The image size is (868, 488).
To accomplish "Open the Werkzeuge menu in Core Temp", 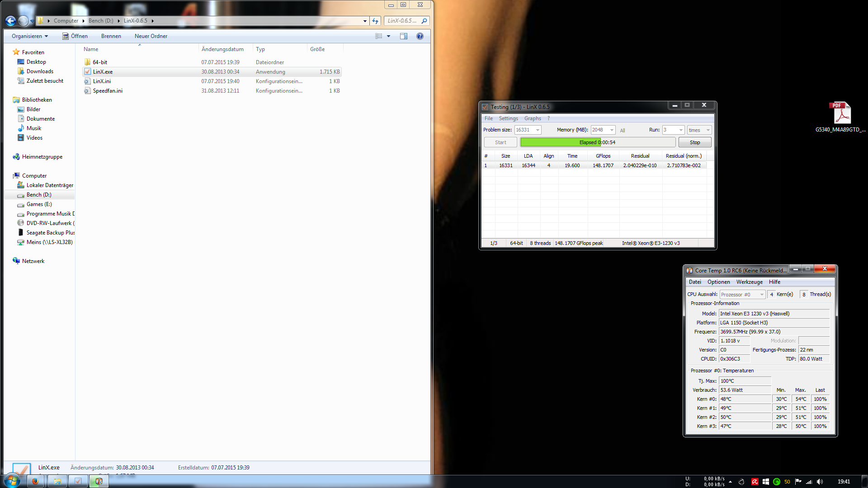I will tap(749, 282).
